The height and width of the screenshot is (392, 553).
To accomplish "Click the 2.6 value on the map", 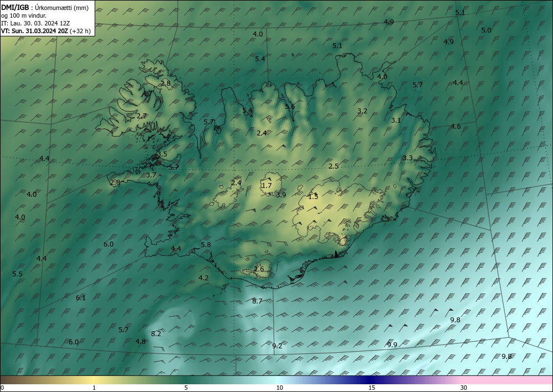I will pyautogui.click(x=259, y=269).
